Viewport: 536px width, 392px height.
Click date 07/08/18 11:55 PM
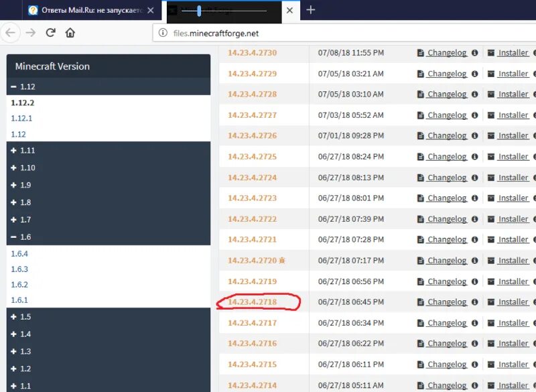(350, 53)
